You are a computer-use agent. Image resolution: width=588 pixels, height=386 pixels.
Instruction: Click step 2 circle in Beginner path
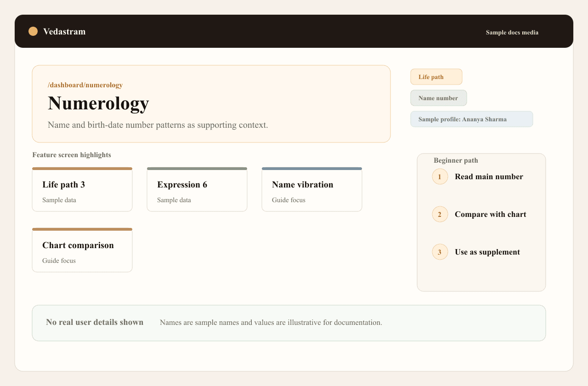440,214
